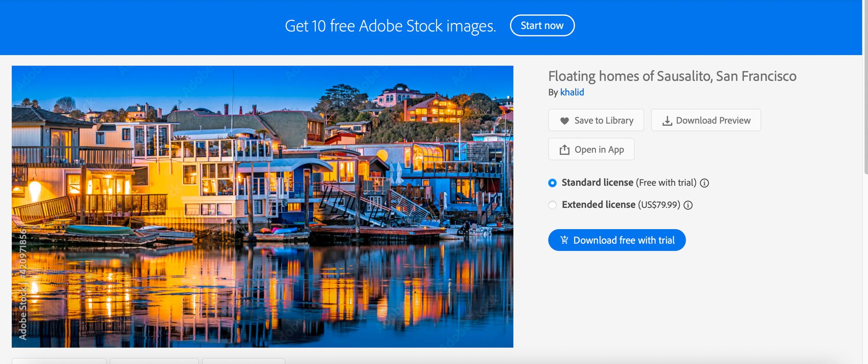Click the (US$79.99) price text
The height and width of the screenshot is (364, 868).
tap(659, 205)
